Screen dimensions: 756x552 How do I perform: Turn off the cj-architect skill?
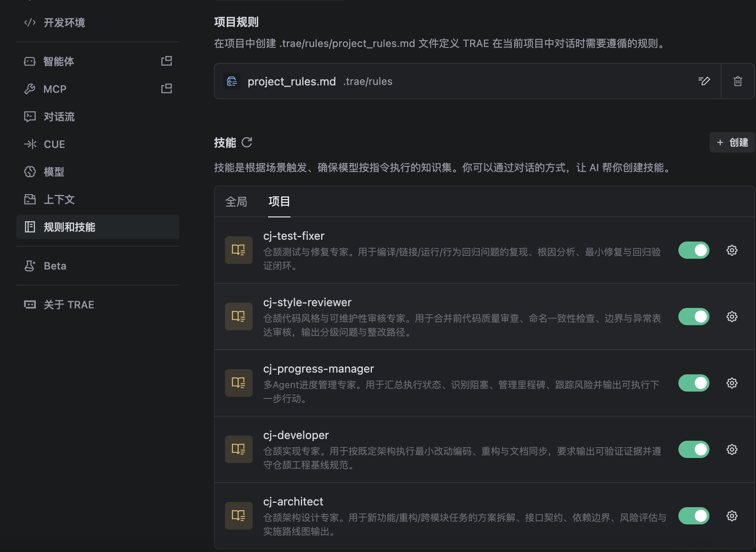[x=694, y=516]
